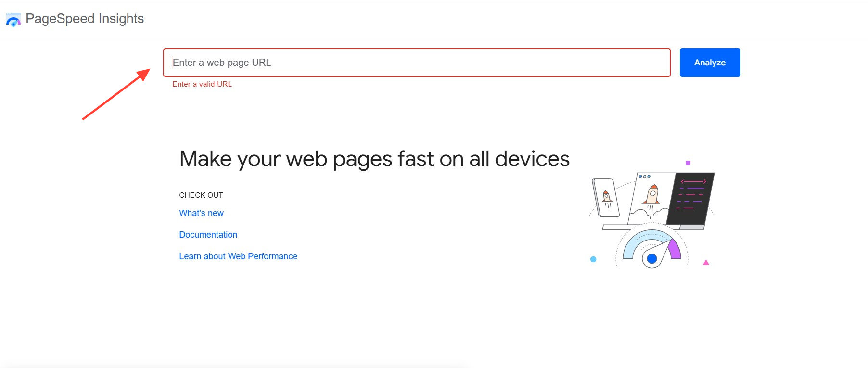Screen dimensions: 868x368
Task: Click the "Enter a valid URL" error message
Action: [202, 84]
